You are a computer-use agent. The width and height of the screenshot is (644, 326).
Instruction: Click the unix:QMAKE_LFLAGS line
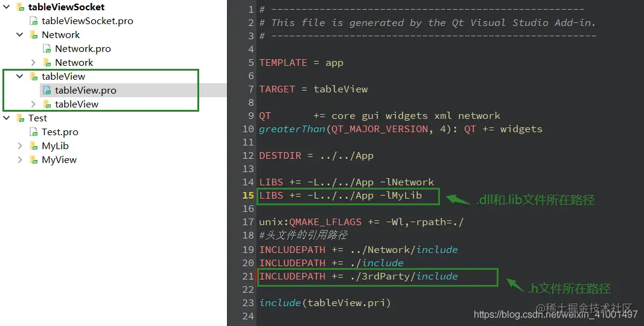(x=362, y=222)
